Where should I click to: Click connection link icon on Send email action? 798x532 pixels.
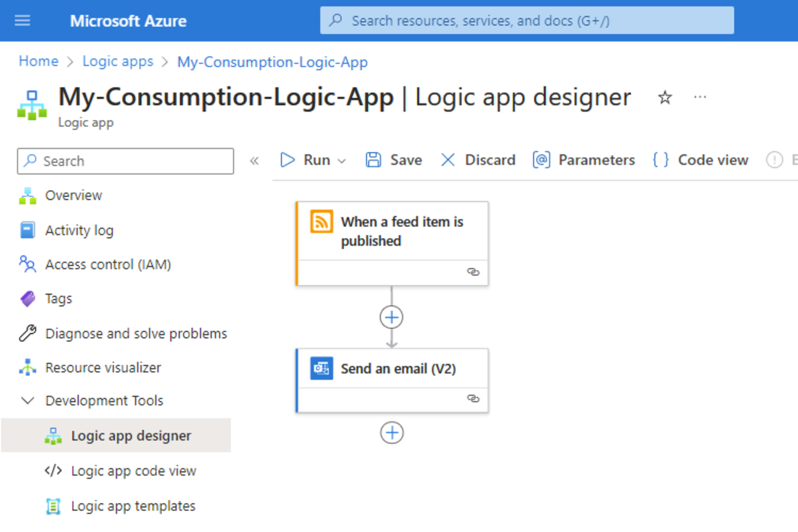(x=473, y=399)
